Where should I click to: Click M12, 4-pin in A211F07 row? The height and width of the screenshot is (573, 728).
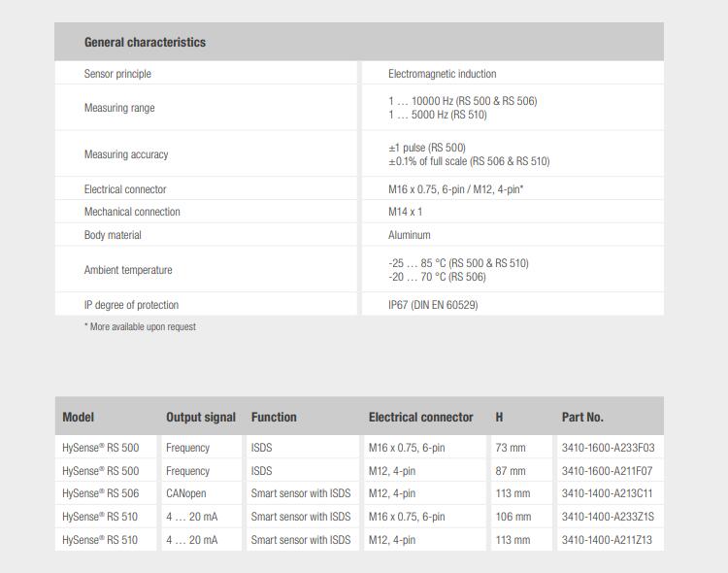[392, 471]
